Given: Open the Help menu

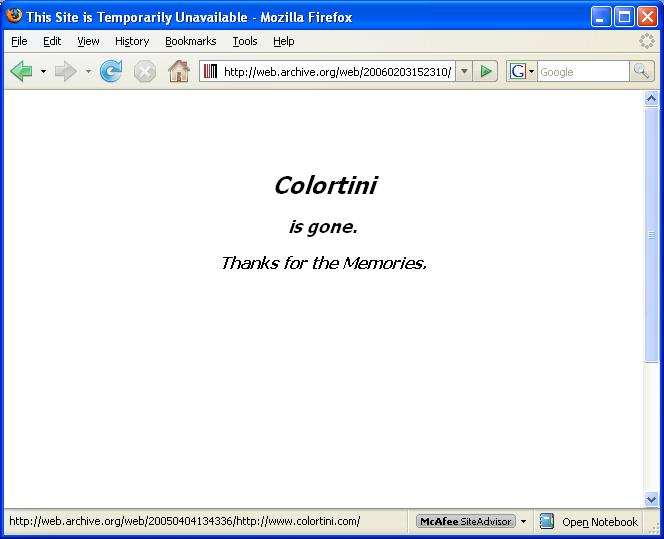Looking at the screenshot, I should 283,41.
